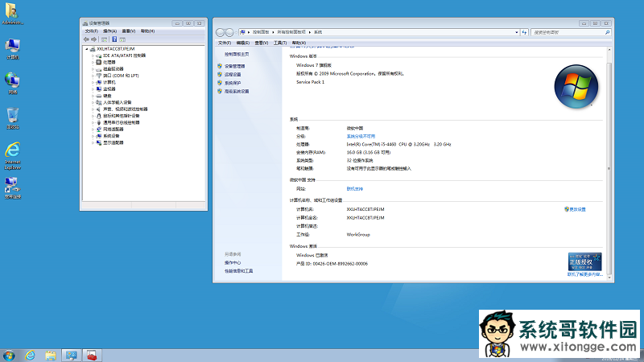
Task: Click the Recycle Bin desktop icon
Action: coord(12,118)
